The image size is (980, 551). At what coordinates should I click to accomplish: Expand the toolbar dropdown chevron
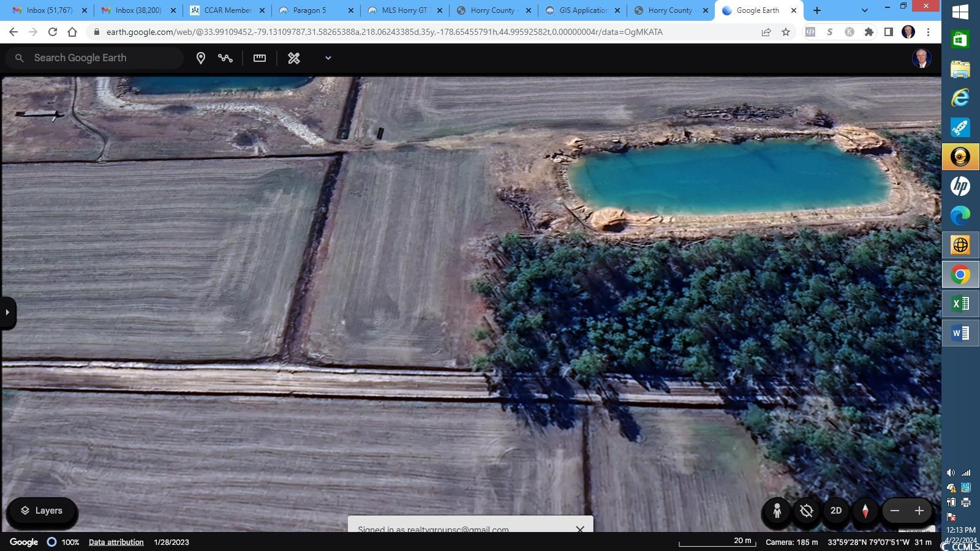click(328, 58)
